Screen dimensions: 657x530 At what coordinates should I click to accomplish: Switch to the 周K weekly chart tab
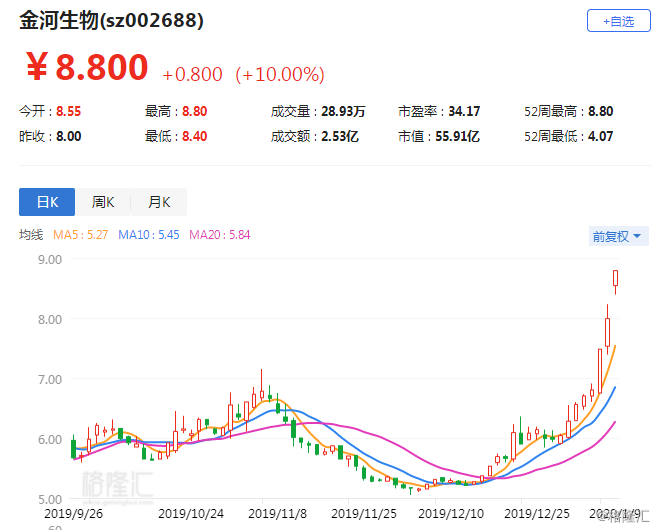coord(103,202)
